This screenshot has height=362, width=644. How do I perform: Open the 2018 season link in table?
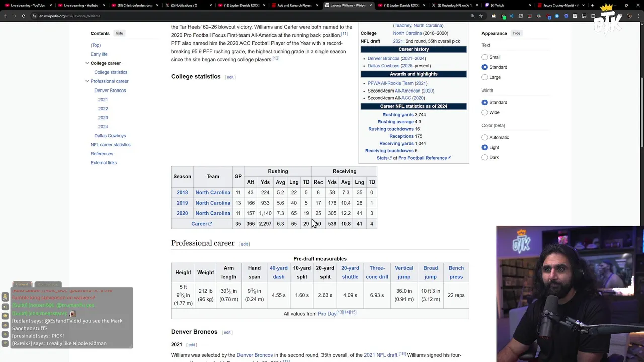coord(182,192)
